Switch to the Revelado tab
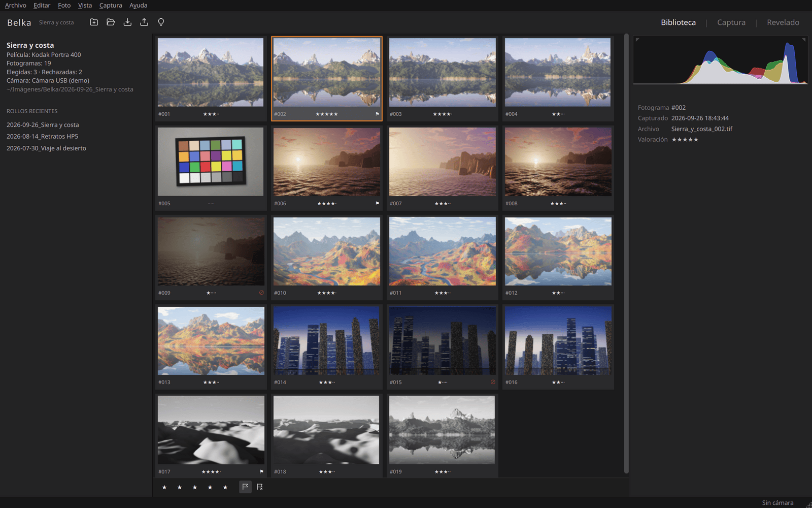The width and height of the screenshot is (812, 508). (x=783, y=22)
